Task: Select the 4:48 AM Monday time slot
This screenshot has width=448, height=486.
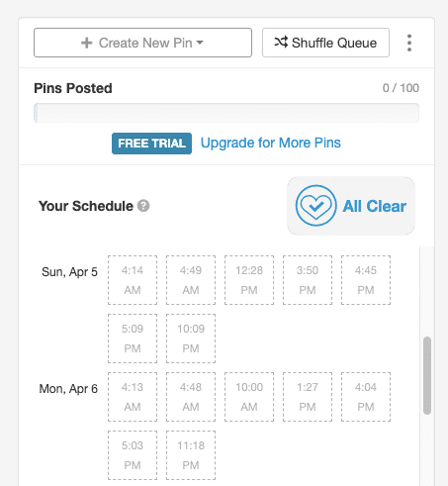Action: click(x=191, y=397)
